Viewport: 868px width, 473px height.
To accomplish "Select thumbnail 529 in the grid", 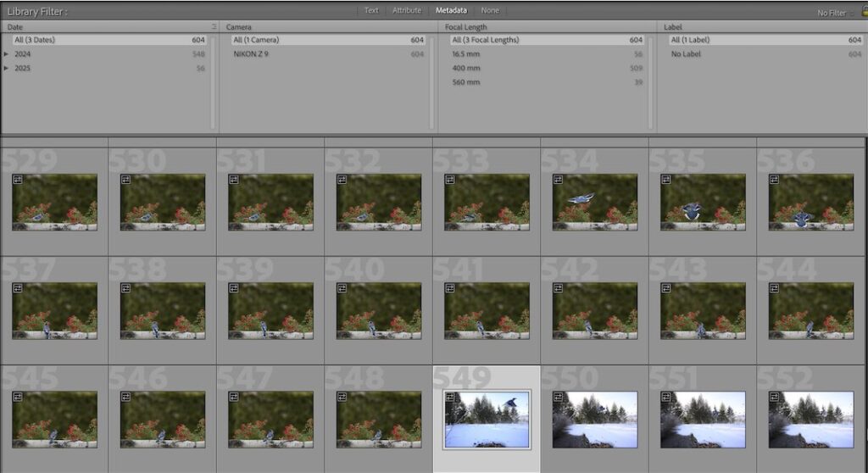I will point(54,202).
